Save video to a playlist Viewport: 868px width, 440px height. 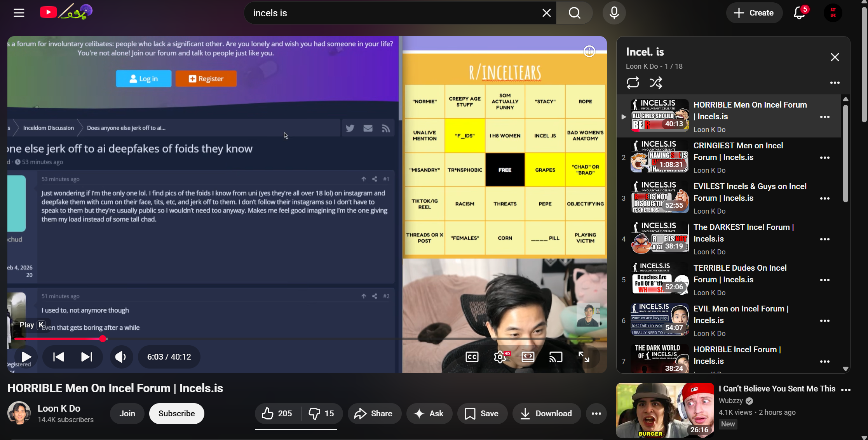(482, 413)
